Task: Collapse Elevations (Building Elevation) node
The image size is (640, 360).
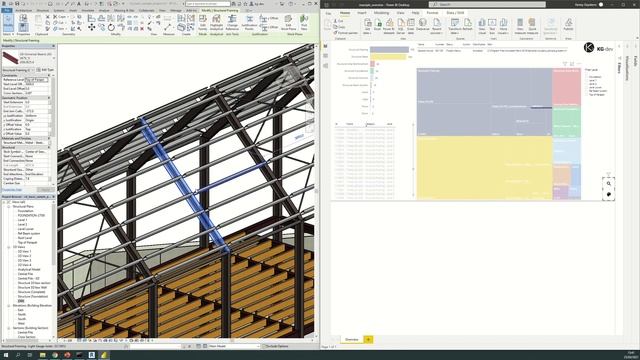Action: click(9, 305)
